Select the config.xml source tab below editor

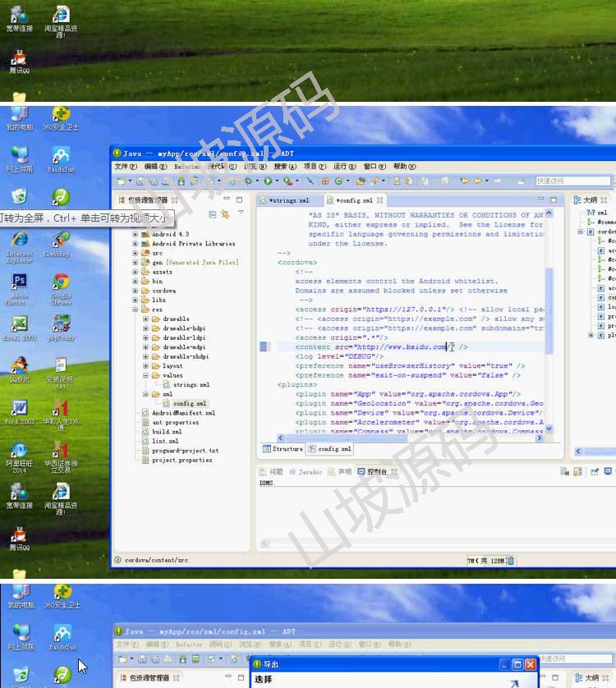329,449
